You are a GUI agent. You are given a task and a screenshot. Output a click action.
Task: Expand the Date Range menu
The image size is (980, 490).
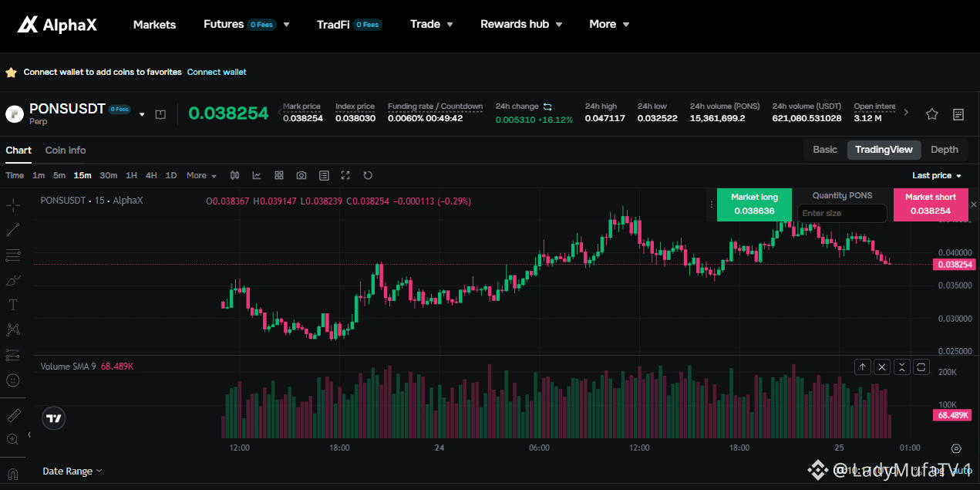[x=72, y=471]
